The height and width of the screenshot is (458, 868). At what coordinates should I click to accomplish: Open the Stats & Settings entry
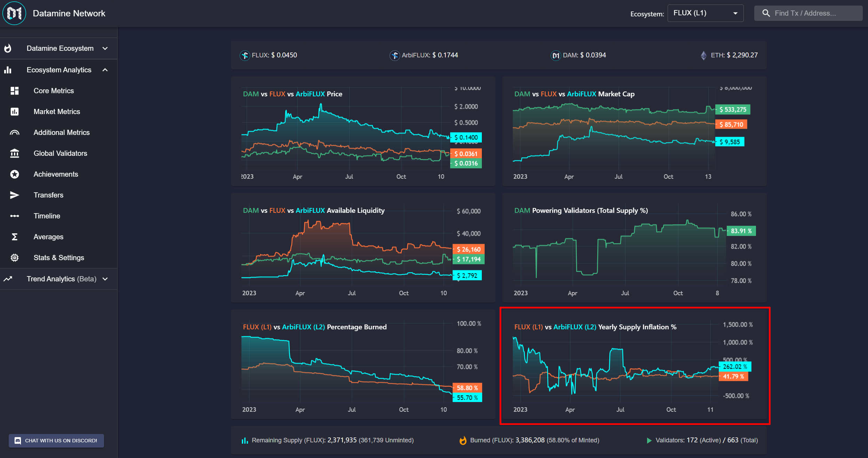click(58, 258)
